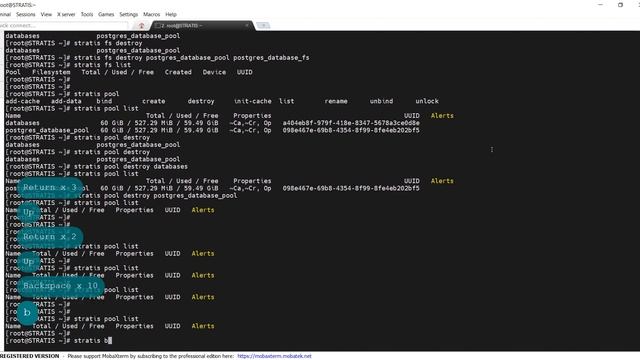Open the Settings menu
The height and width of the screenshot is (360, 640).
129,14
